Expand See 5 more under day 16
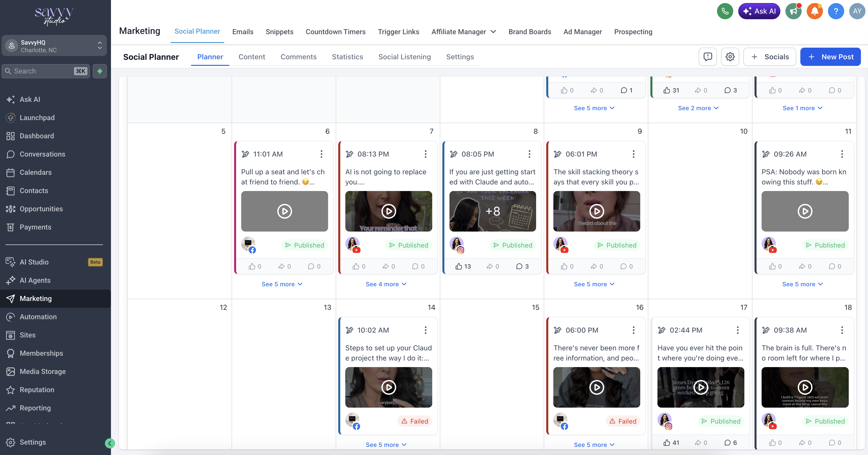Image resolution: width=868 pixels, height=455 pixels. 594,445
